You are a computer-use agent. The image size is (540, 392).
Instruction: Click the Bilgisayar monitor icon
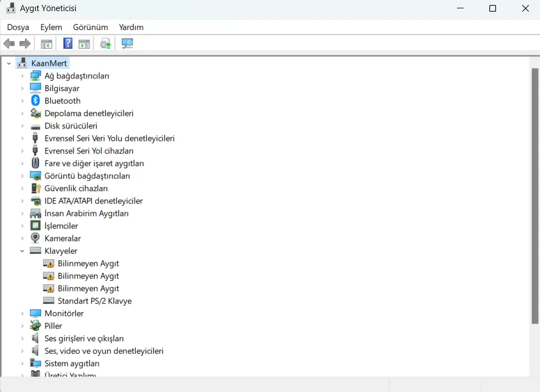[x=35, y=88]
